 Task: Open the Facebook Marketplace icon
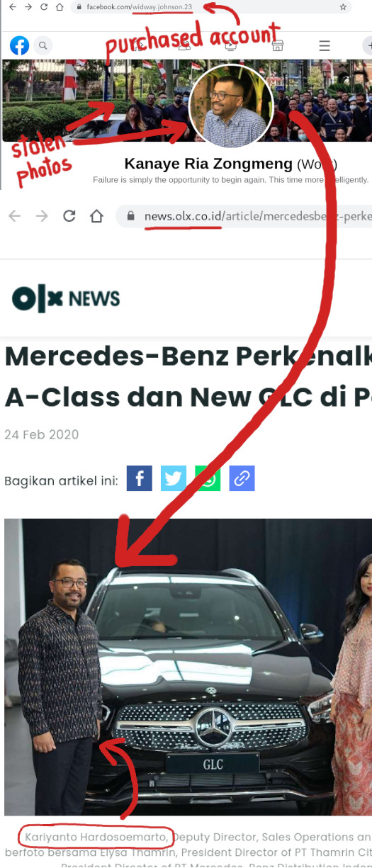278,46
